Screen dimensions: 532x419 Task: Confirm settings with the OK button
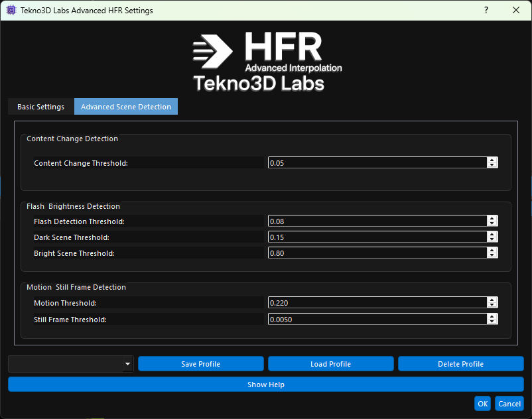(x=482, y=403)
